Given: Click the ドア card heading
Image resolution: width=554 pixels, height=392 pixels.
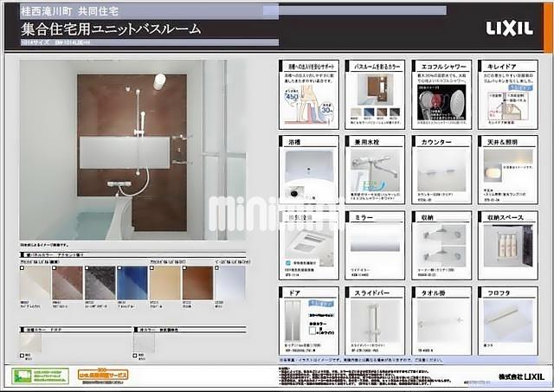Looking at the screenshot, I should click(x=294, y=293).
